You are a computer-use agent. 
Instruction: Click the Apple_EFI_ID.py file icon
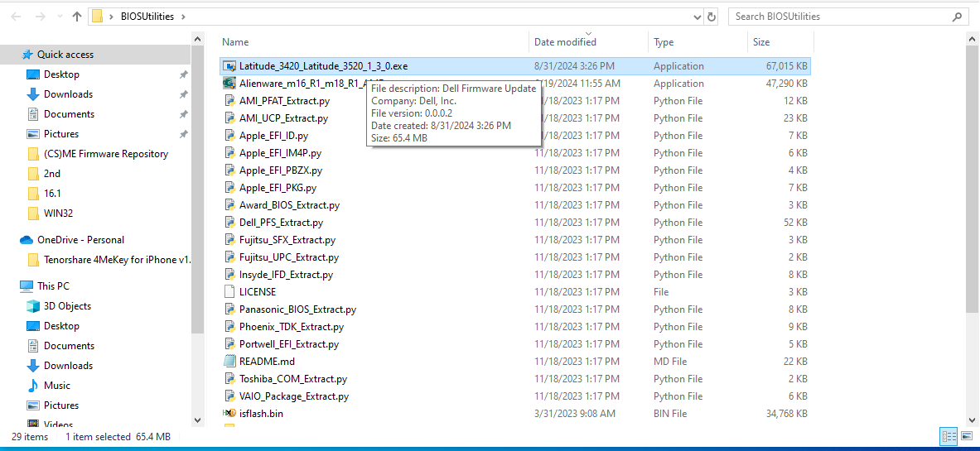point(229,136)
